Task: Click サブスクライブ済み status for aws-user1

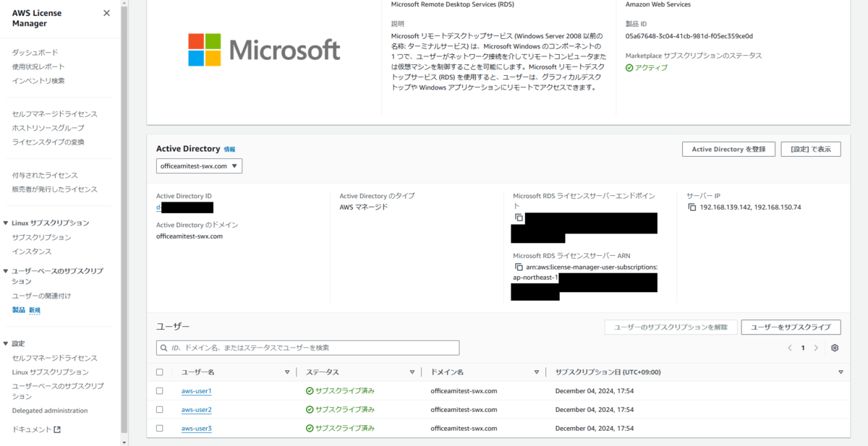Action: click(340, 391)
